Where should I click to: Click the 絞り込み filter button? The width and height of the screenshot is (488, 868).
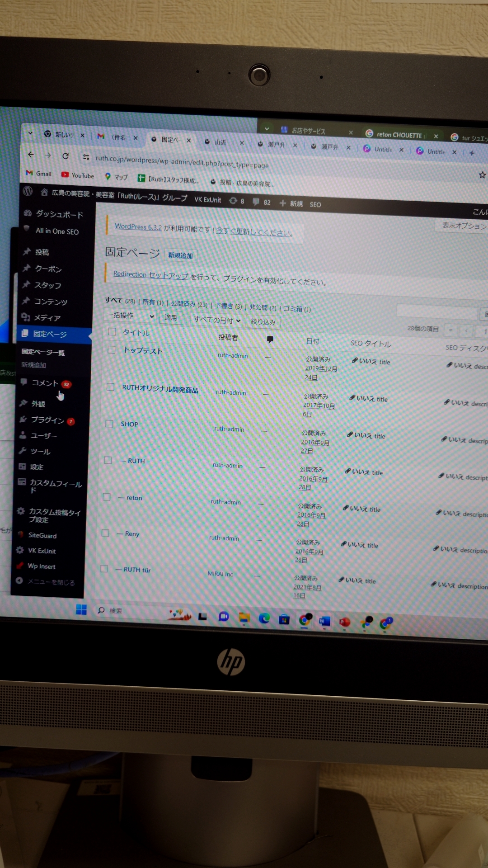click(x=263, y=322)
